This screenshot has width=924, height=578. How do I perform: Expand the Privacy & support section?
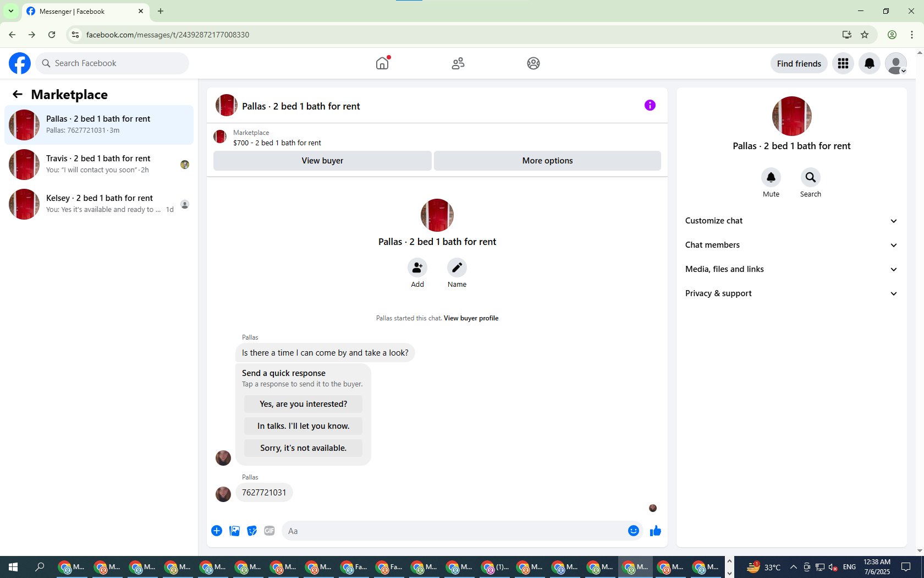point(791,293)
